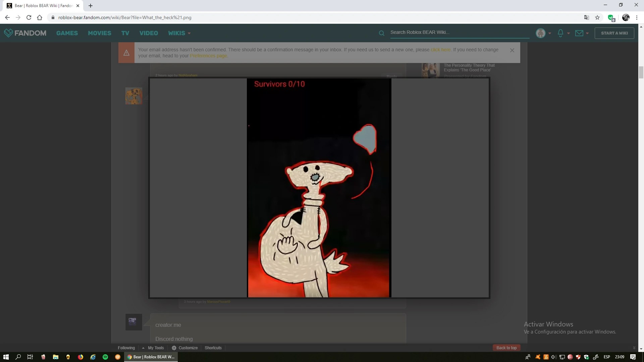Expand the user avatar dropdown arrow
The height and width of the screenshot is (362, 644).
550,33
